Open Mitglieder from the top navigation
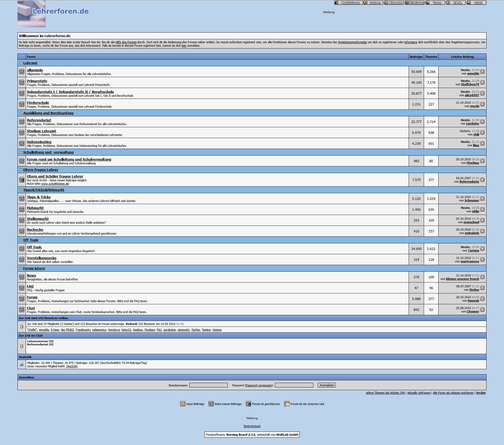504x445 pixels. coord(414,3)
